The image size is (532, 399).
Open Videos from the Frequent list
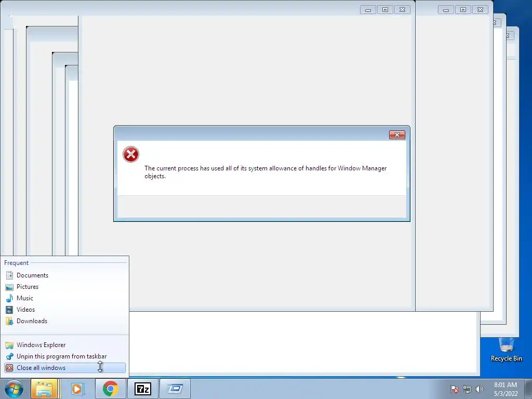pyautogui.click(x=64, y=310)
